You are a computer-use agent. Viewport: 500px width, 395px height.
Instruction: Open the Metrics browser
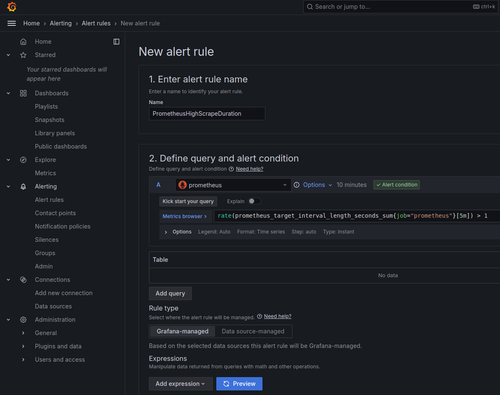pos(185,216)
